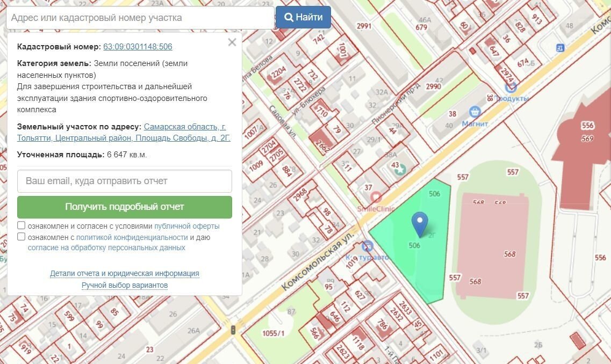This screenshot has width=611, height=364.
Task: Click the email input field for report
Action: 125,181
